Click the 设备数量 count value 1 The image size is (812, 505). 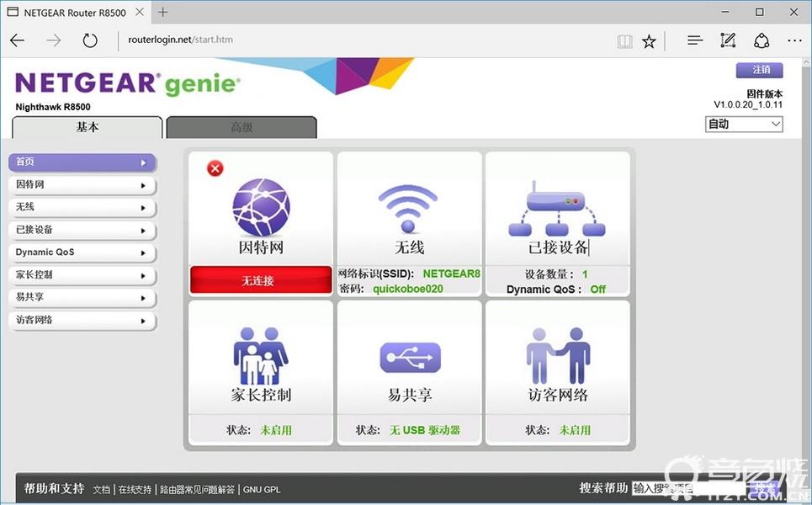pos(585,274)
